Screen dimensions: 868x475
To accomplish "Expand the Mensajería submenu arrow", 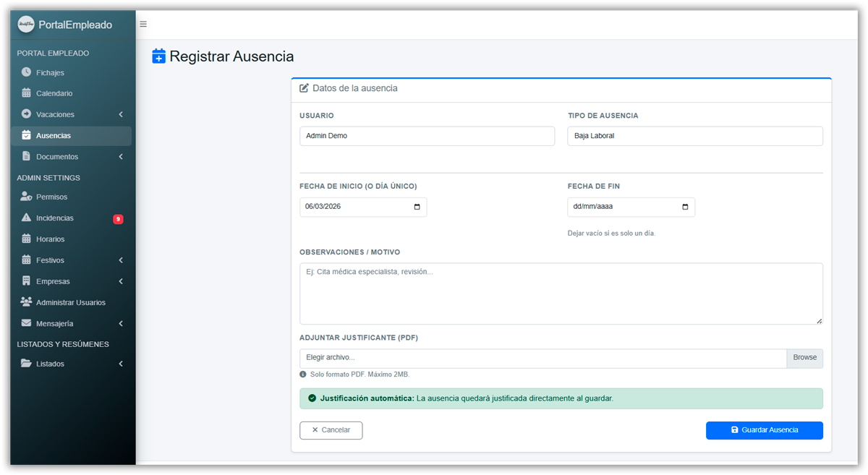I will (121, 324).
